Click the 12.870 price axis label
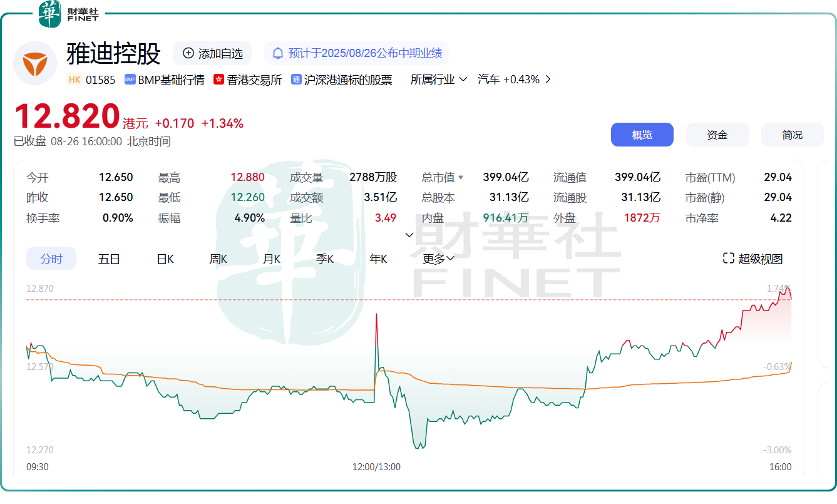The image size is (837, 504). click(40, 289)
